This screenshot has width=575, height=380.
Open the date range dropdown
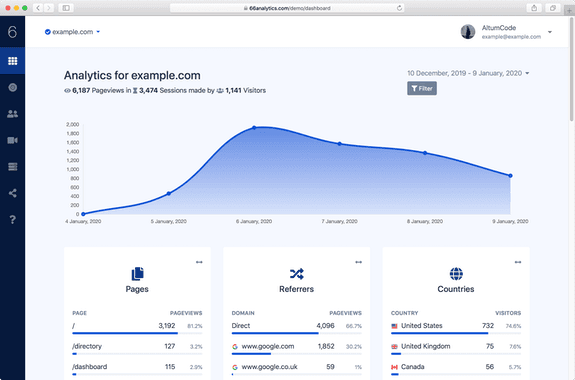click(x=468, y=73)
